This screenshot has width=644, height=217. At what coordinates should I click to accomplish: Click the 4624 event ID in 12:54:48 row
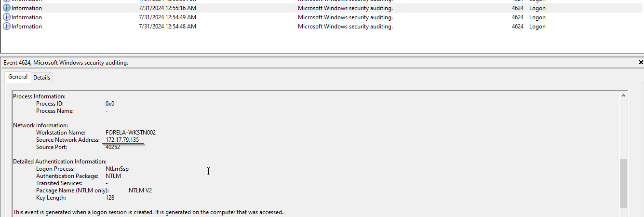point(518,27)
